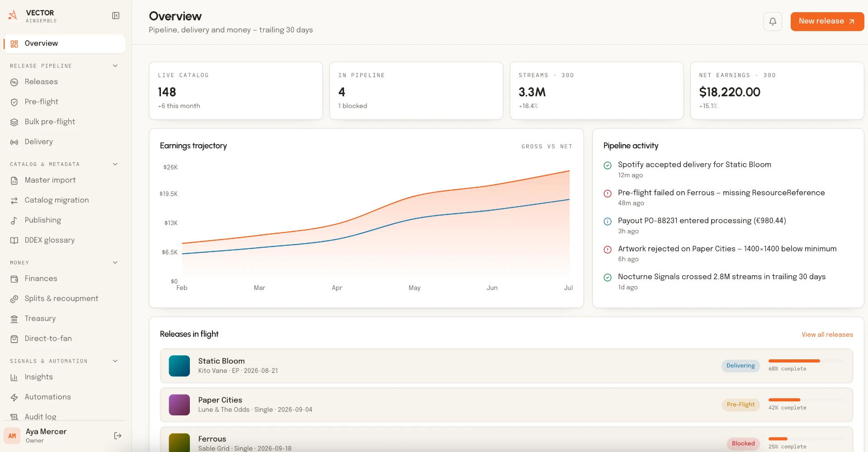Image resolution: width=868 pixels, height=452 pixels.
Task: Click the Publishing music note icon
Action: point(14,221)
